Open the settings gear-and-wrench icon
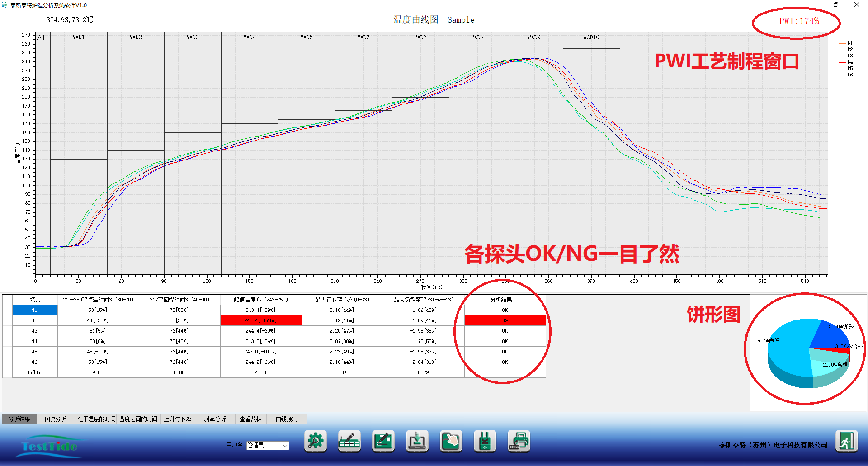The width and height of the screenshot is (868, 466). (315, 441)
